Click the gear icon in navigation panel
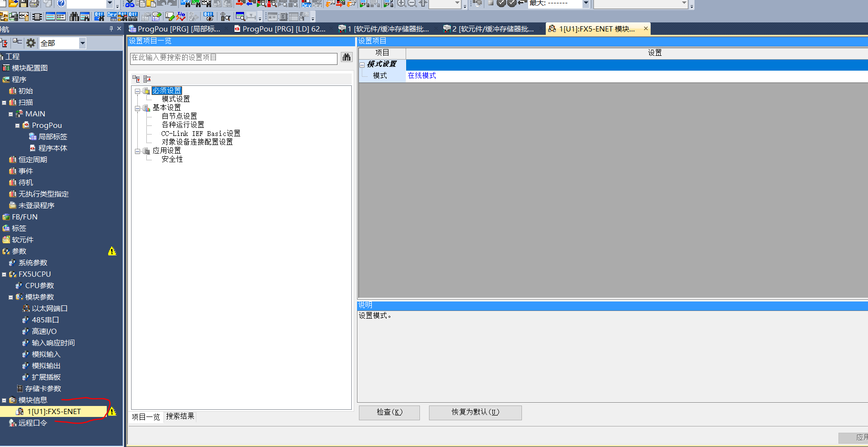This screenshot has height=447, width=868. point(31,43)
